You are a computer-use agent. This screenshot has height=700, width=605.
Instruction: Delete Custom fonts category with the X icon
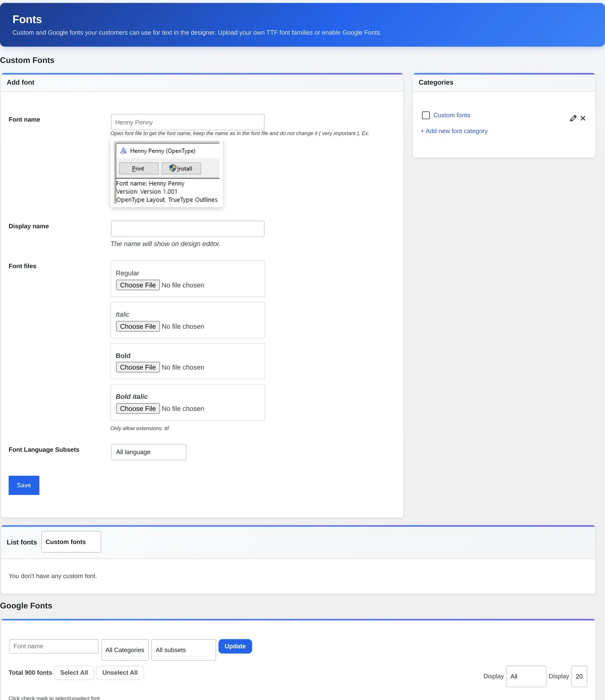point(583,118)
